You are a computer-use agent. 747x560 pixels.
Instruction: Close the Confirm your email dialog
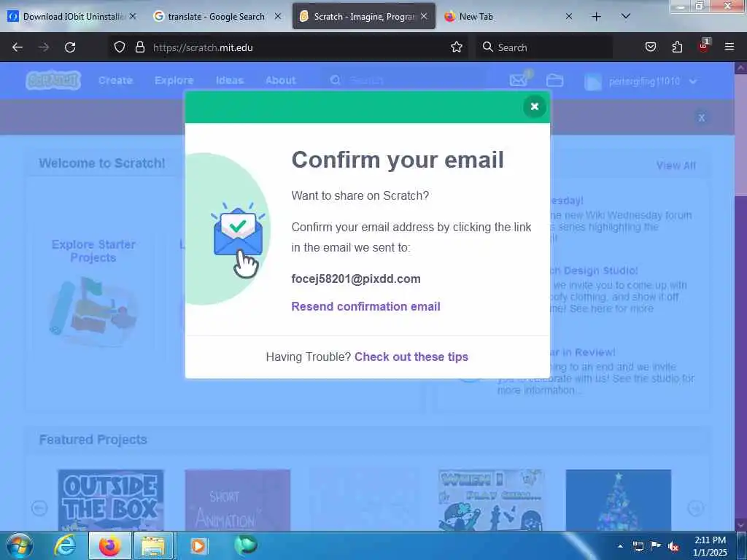[x=534, y=106]
